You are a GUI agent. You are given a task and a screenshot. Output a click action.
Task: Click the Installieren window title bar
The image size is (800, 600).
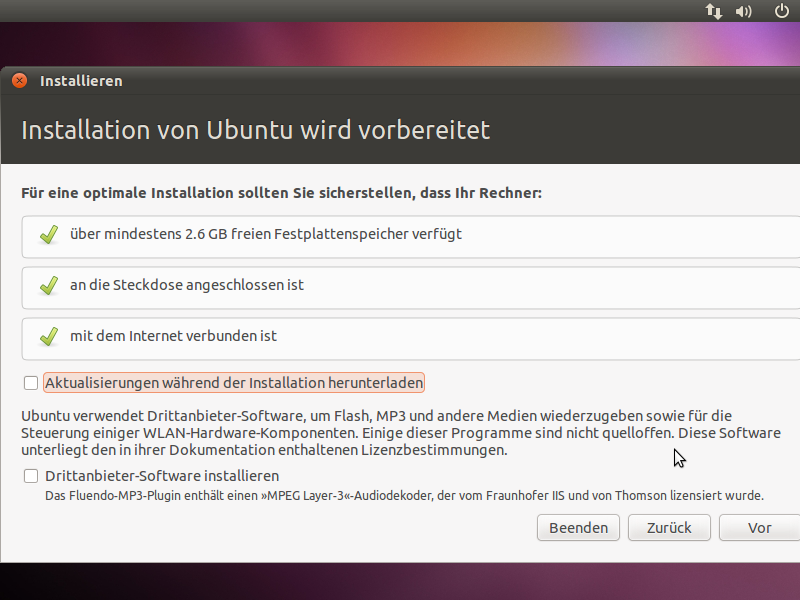pyautogui.click(x=400, y=81)
